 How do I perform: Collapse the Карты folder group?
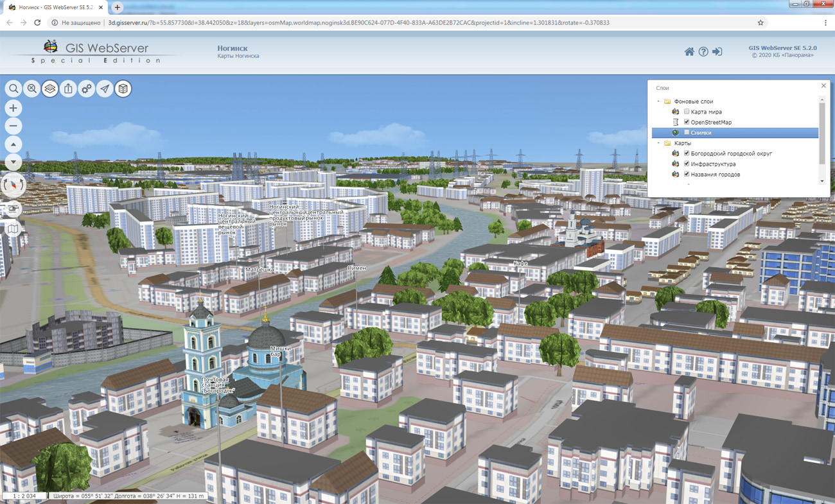658,143
